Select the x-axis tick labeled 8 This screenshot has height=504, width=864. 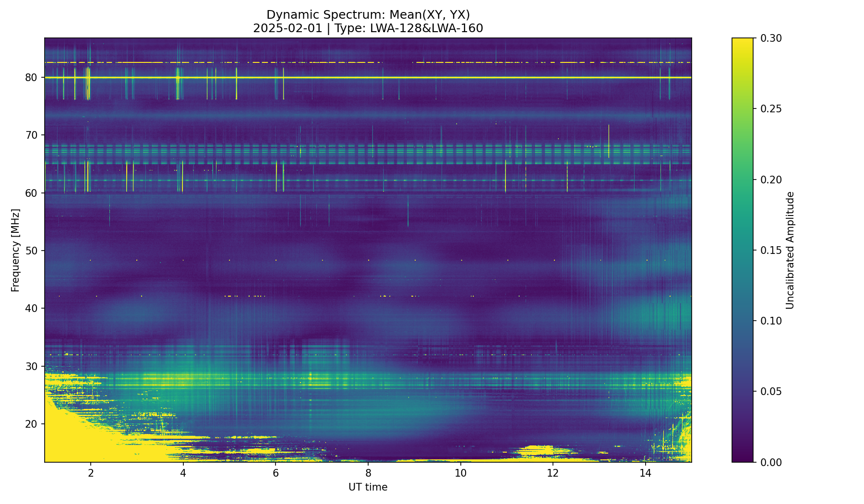pyautogui.click(x=368, y=473)
